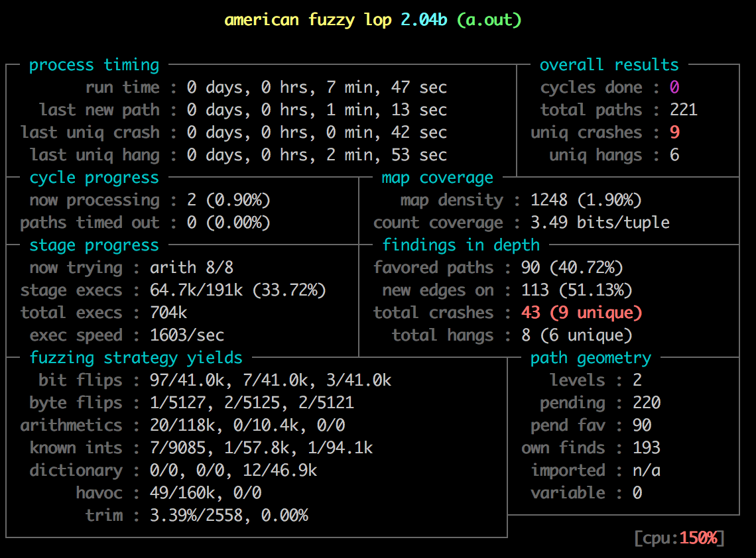Click the 'cycle progress' section header
This screenshot has height=558, width=756.
94,178
